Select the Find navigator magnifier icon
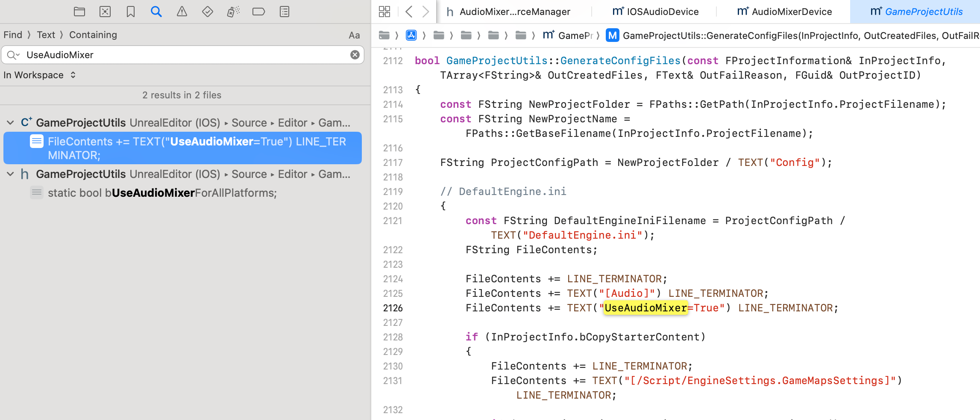This screenshot has height=420, width=980. pyautogui.click(x=156, y=12)
